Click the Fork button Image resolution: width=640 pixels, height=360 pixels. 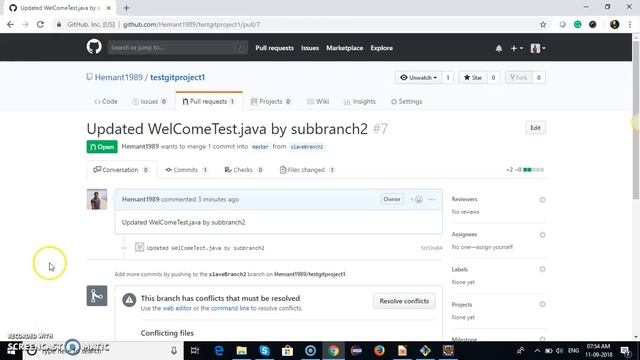(518, 78)
